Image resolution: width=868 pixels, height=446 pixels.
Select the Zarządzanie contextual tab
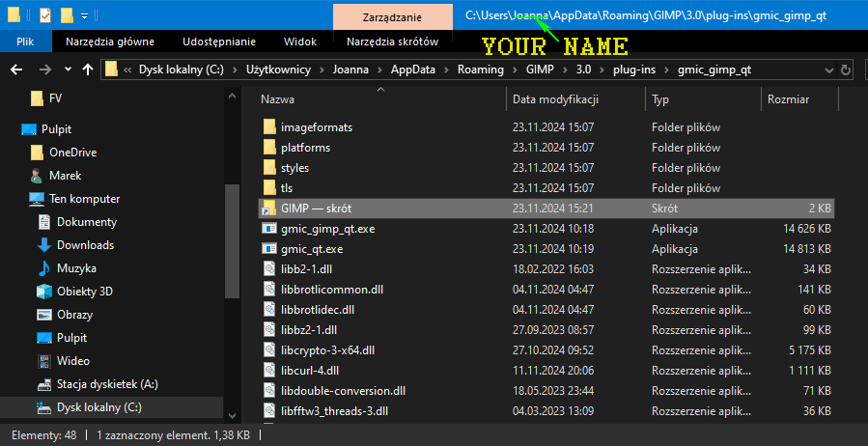click(x=392, y=17)
